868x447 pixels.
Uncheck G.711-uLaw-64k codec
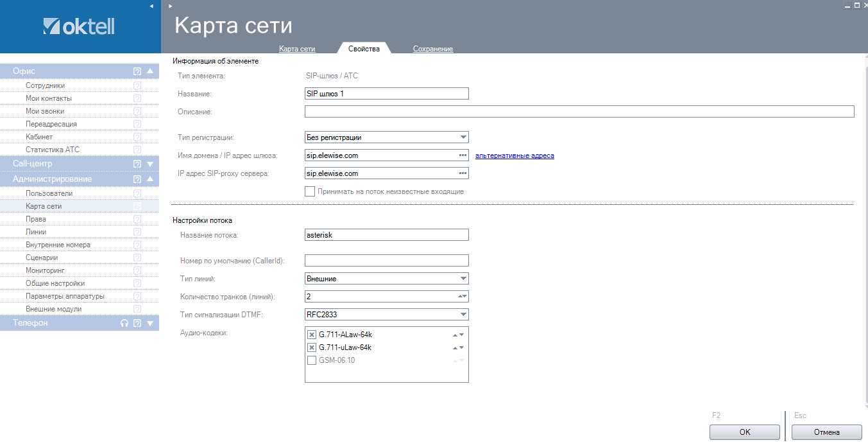312,347
